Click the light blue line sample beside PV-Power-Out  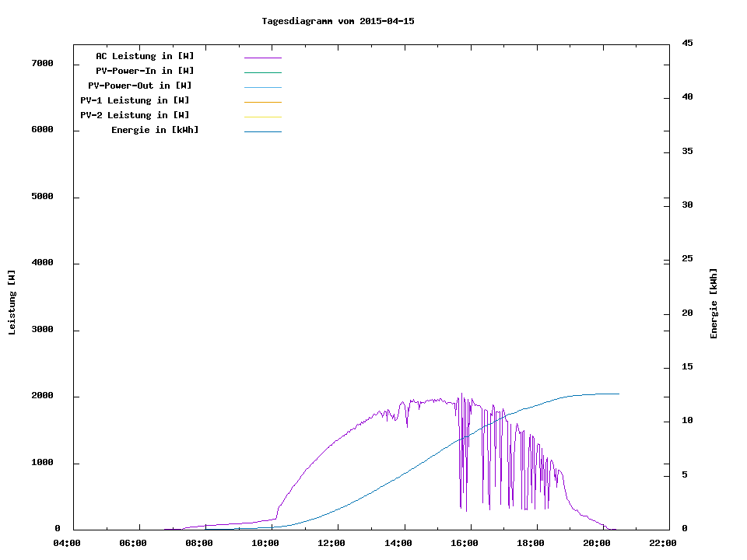262,87
